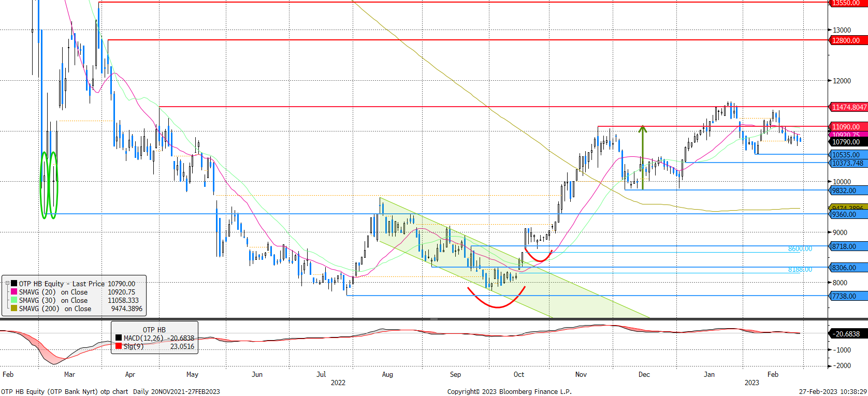The width and height of the screenshot is (868, 396).
Task: Click the panel splitter handle above MACD
Action: point(434,319)
